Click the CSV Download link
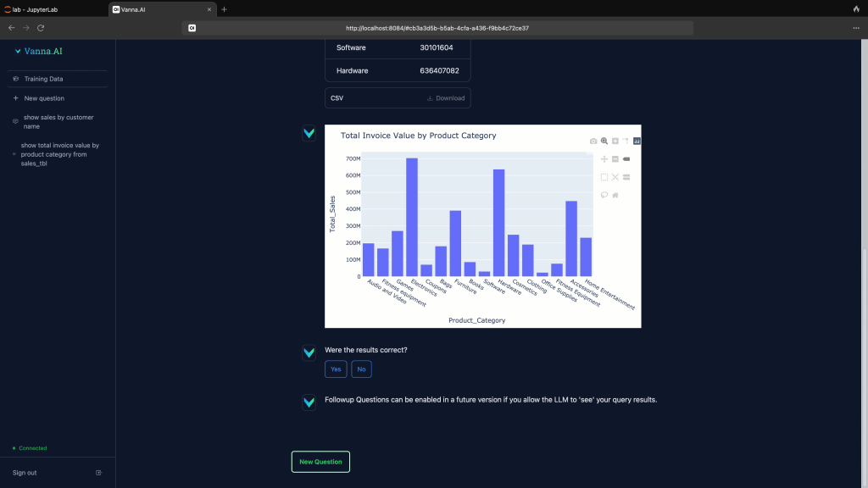The height and width of the screenshot is (488, 868). pos(446,98)
